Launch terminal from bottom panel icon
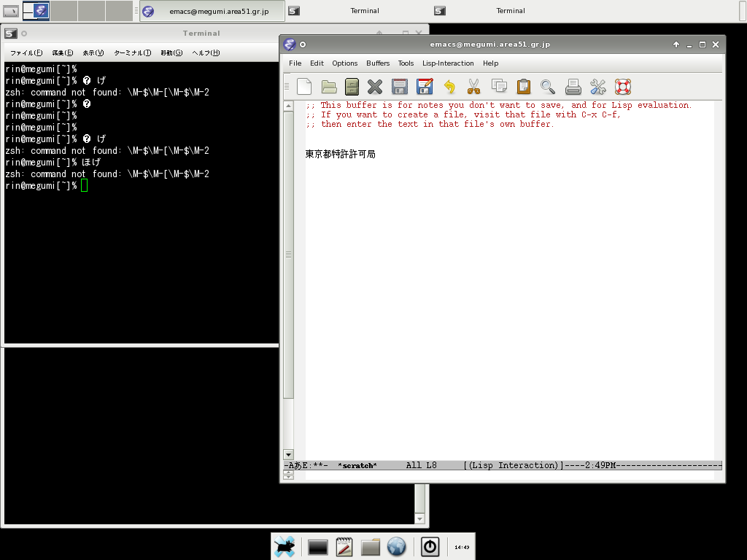747x560 pixels. coord(318,547)
